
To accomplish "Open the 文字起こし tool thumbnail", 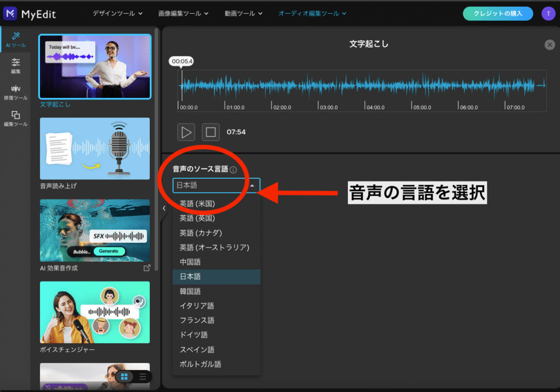I will point(95,66).
